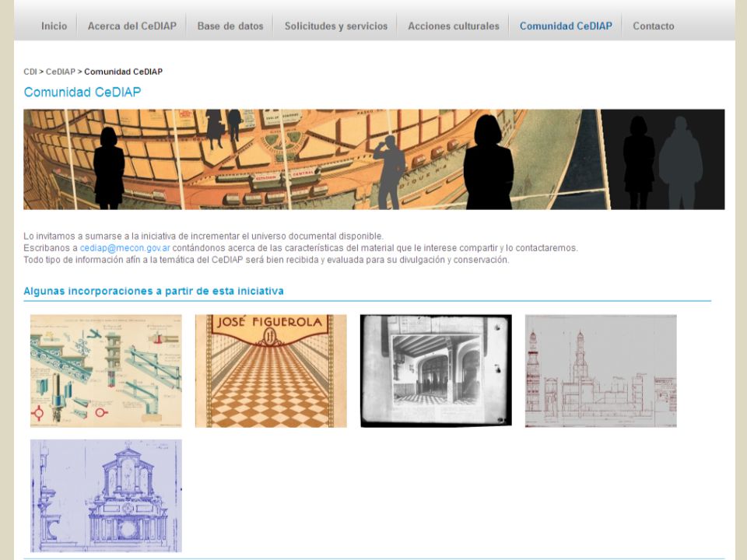Viewport: 747px width, 560px height.
Task: Click the cediap@mecon.gov.ar email link
Action: [124, 248]
